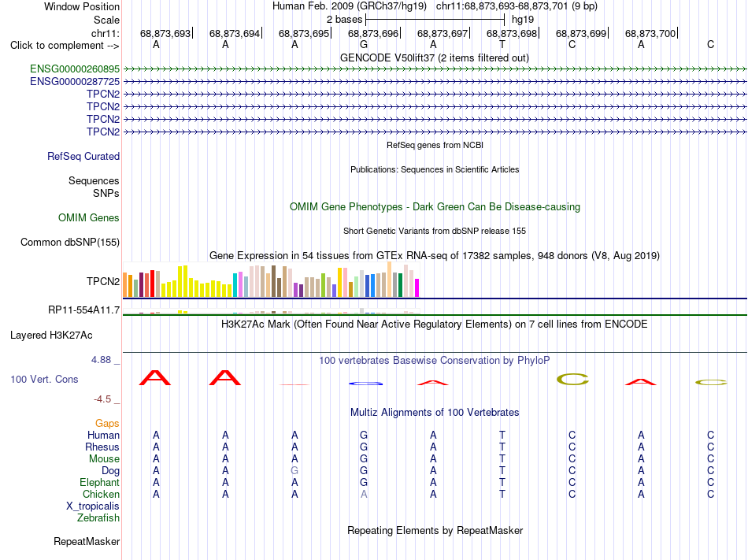Screen dimensions: 748x560
Task: Click 'Short Genetic Variants from dbSNP' title
Action: click(435, 231)
